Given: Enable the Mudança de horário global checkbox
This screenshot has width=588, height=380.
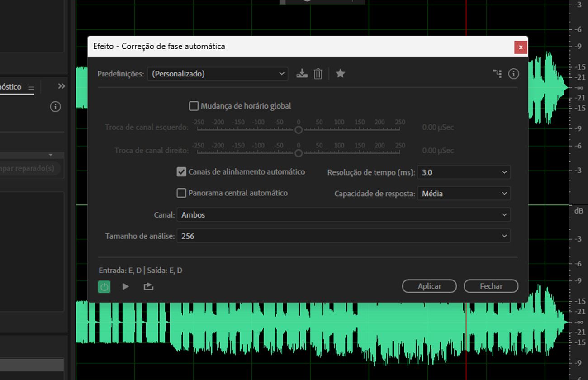Looking at the screenshot, I should pos(194,106).
